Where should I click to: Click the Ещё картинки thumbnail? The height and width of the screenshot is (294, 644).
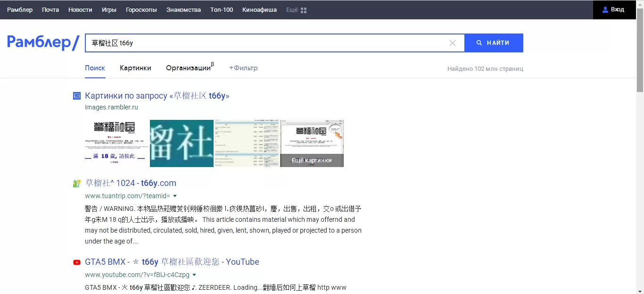[x=312, y=143]
